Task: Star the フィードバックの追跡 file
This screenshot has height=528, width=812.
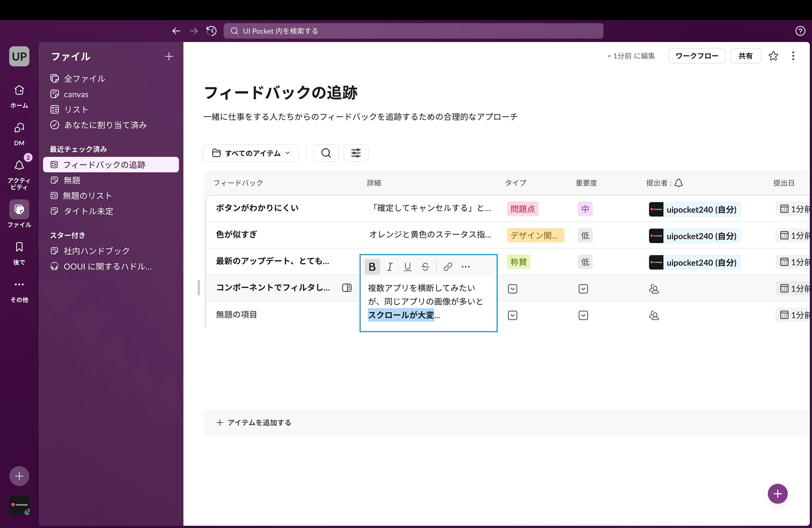Action: [x=773, y=56]
